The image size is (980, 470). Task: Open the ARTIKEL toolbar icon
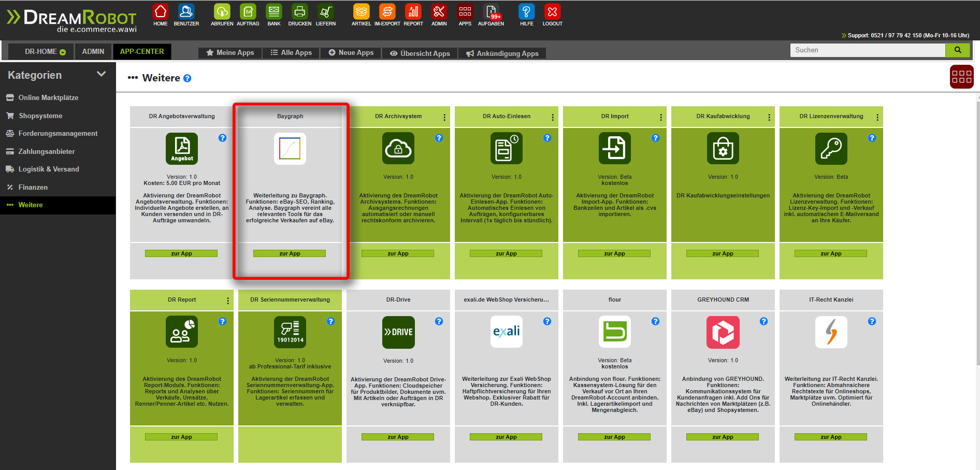[361, 11]
